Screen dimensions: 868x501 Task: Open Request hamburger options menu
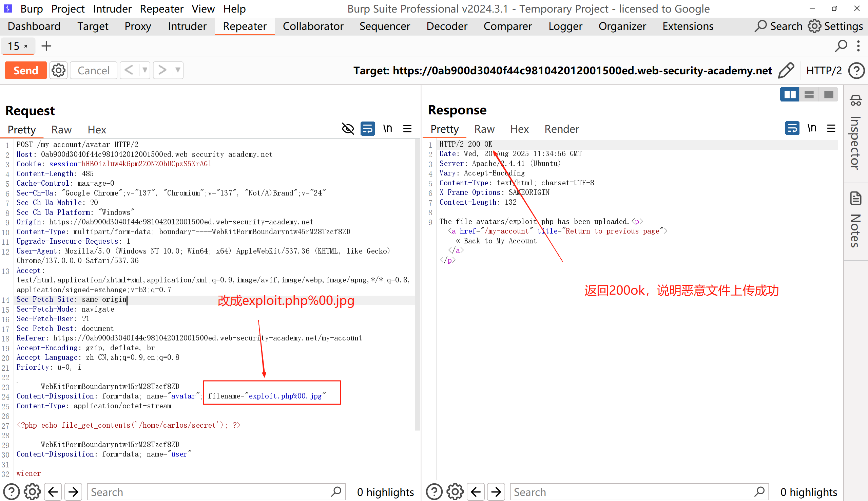click(x=407, y=129)
